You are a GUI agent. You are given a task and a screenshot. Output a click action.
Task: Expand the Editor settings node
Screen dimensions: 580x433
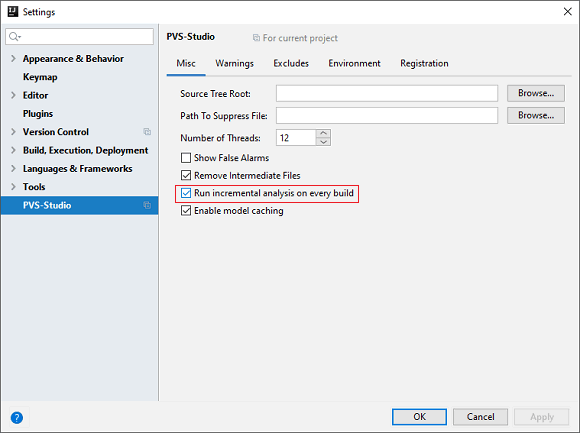[x=13, y=95]
